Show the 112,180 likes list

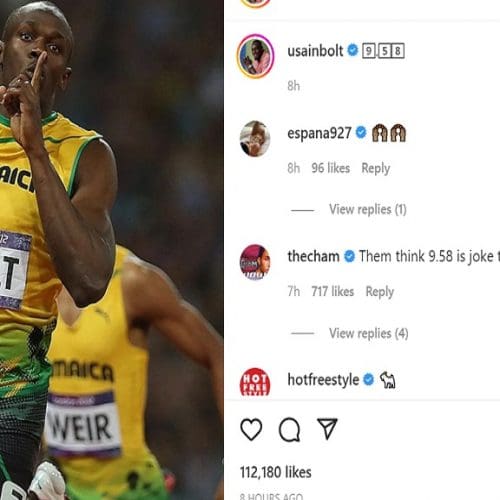[x=276, y=472]
